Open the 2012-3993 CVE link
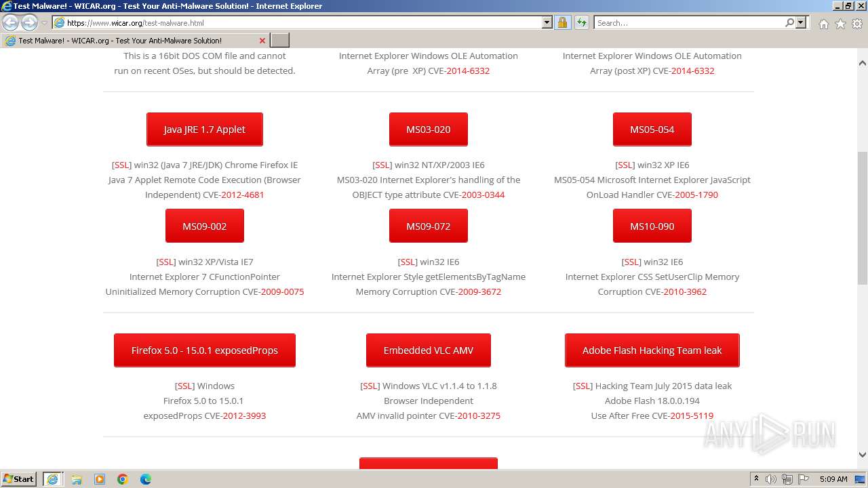The height and width of the screenshot is (488, 868). tap(244, 415)
